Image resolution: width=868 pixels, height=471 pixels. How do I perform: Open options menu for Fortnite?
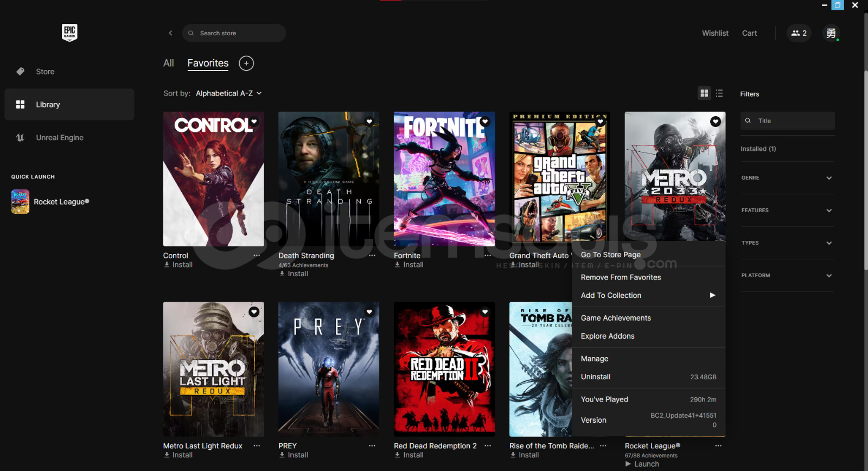488,256
